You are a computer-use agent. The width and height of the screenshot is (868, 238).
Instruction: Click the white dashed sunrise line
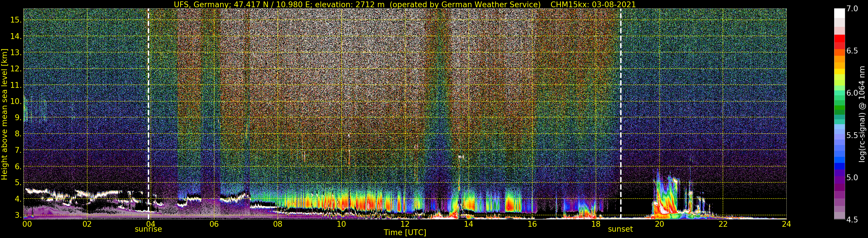coord(148,114)
